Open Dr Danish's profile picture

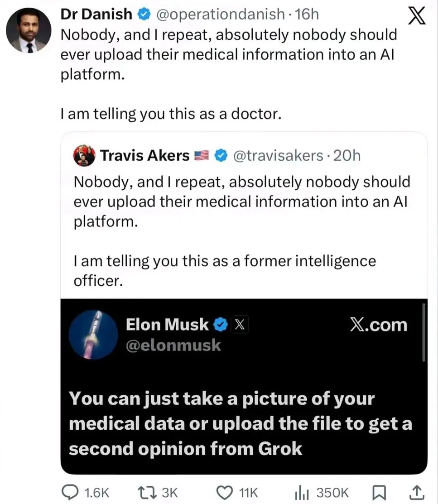coord(28,31)
